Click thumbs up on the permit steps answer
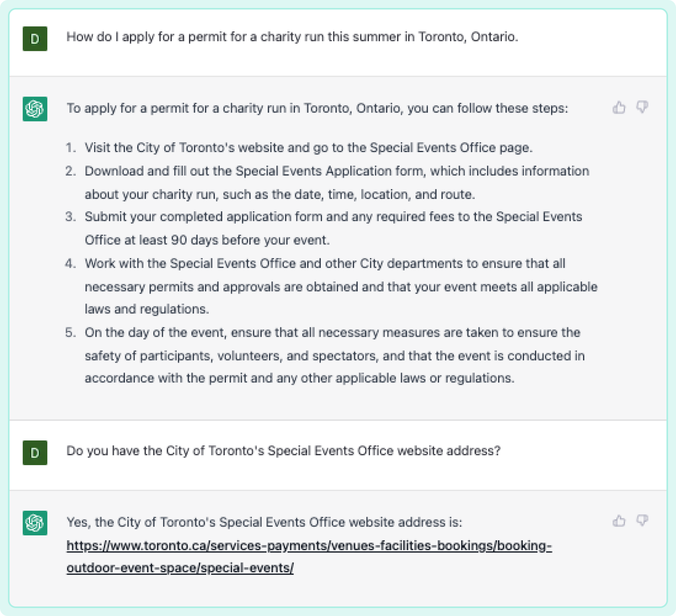Screen dimensions: 676x616 coord(619,108)
